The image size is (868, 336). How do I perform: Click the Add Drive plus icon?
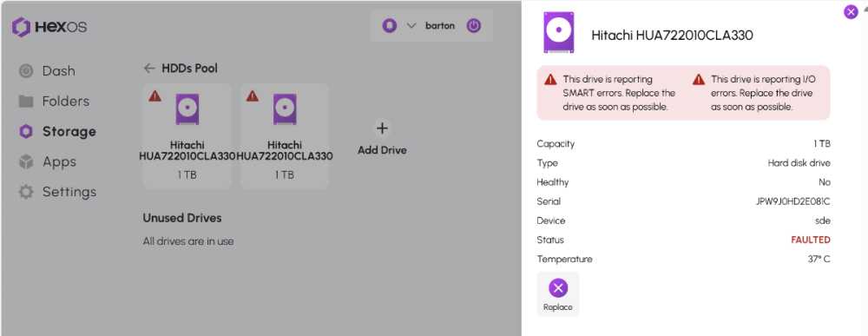click(x=382, y=128)
